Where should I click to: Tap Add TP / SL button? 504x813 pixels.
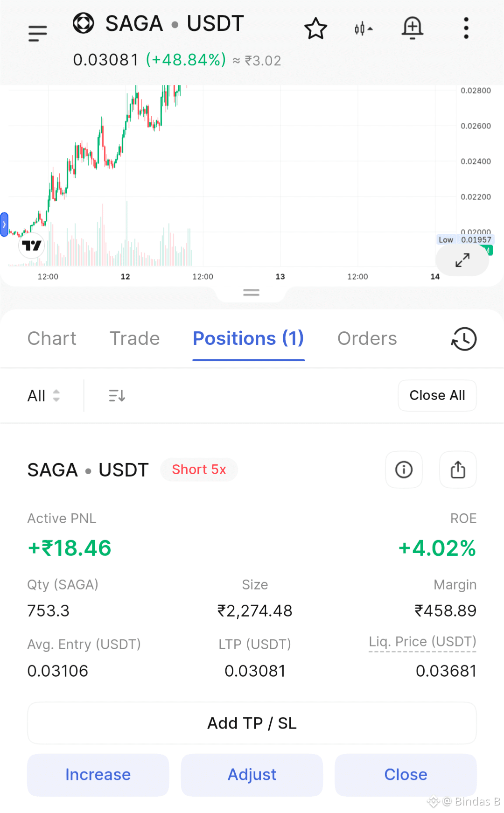coord(252,723)
